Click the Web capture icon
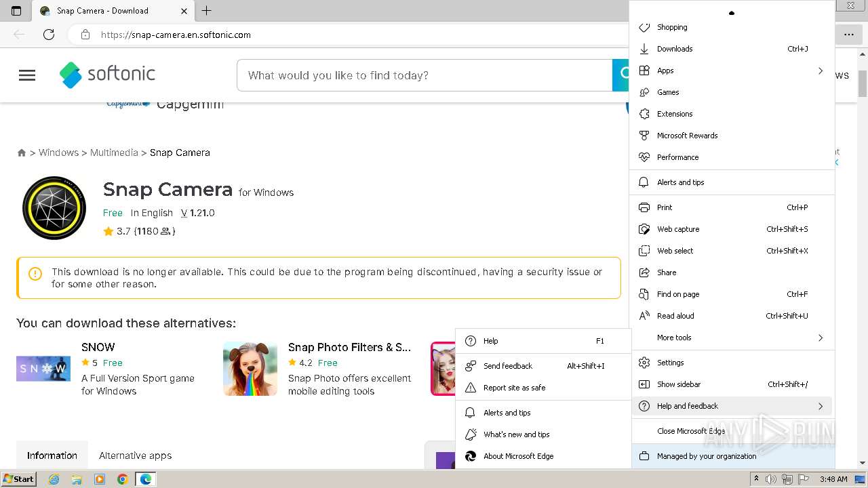This screenshot has width=868, height=488. point(644,229)
